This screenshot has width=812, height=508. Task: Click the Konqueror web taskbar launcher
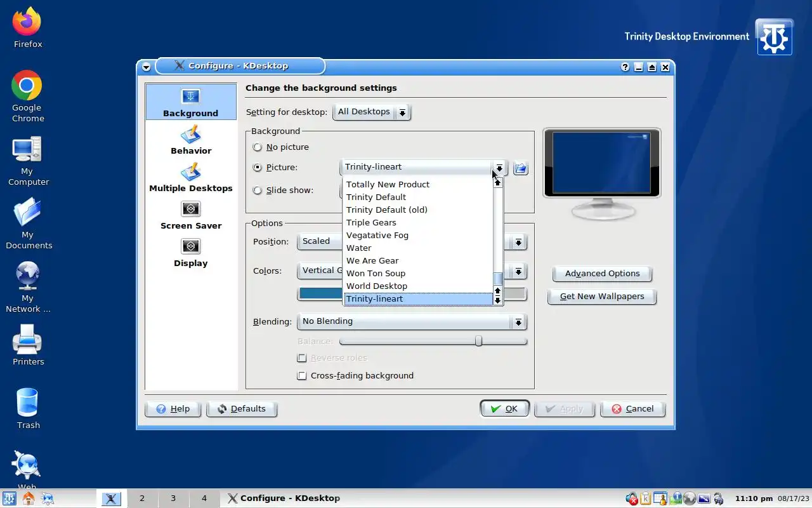[48, 498]
